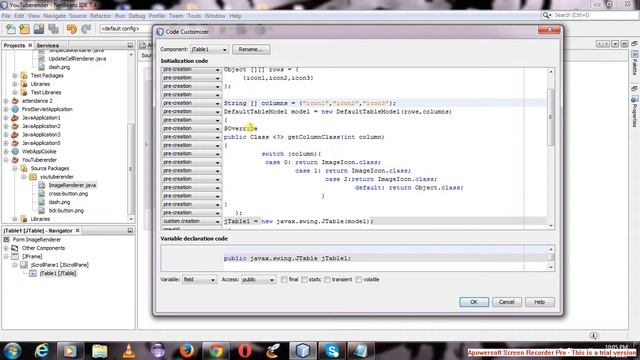Click the variable declaration code scrollbar
Viewport: 640px width, 360px height.
pyautogui.click(x=551, y=258)
